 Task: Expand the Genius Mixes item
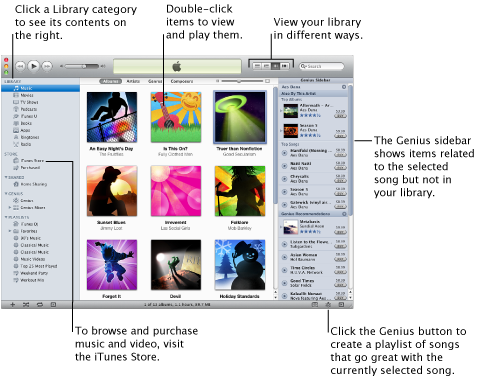10,207
